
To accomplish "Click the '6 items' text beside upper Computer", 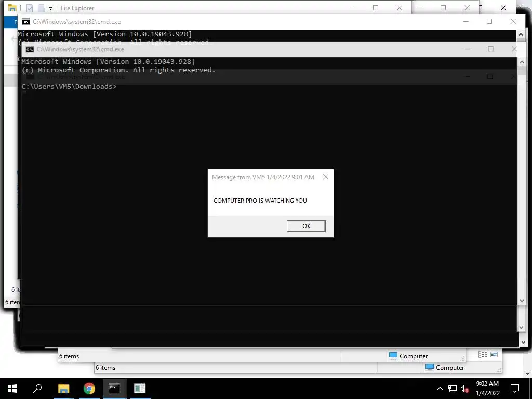I will pyautogui.click(x=69, y=356).
